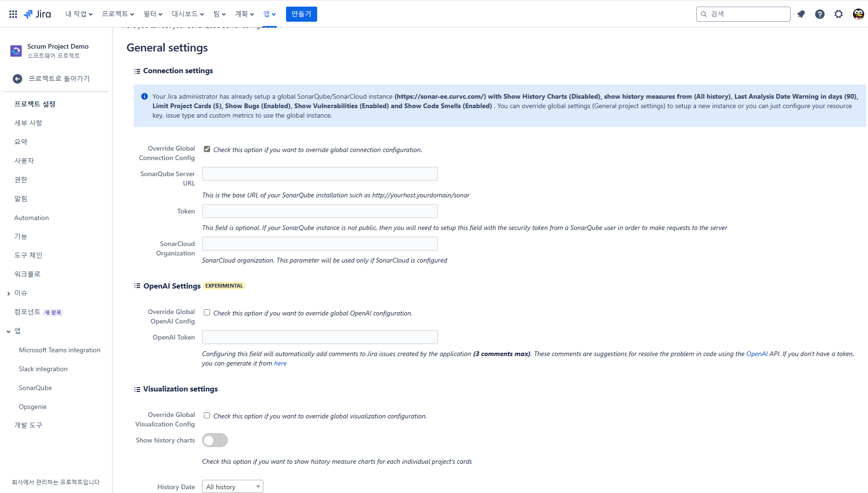Open the 계획 menu
Viewport: 868px width, 493px height.
[244, 14]
